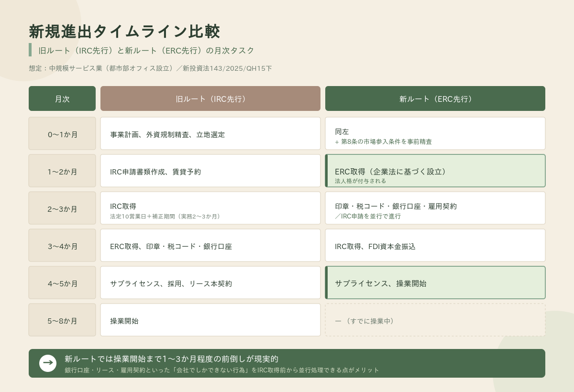574x392 pixels.
Task: Click the dashed （すでに操業中） cell
Action: point(435,320)
